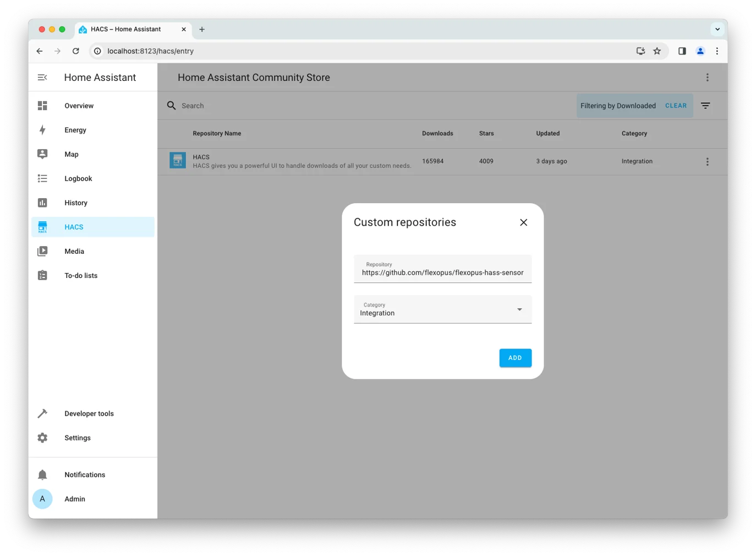
Task: Open the Map panel icon
Action: pyautogui.click(x=42, y=154)
